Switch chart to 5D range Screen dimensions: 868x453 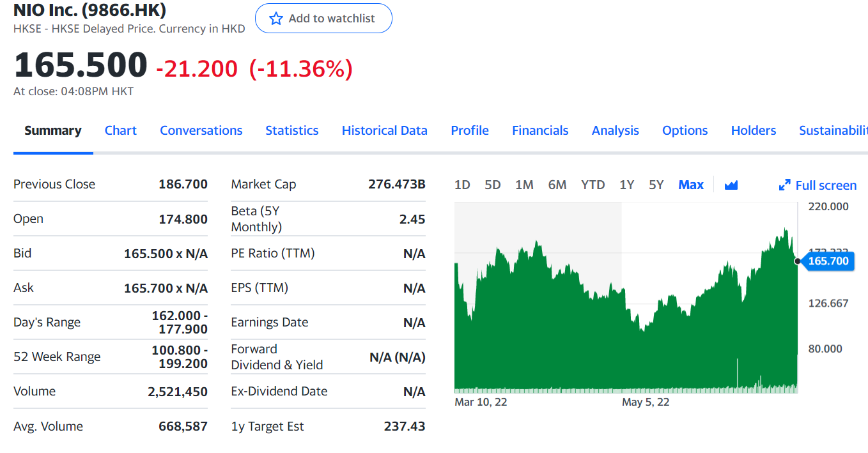(x=492, y=184)
